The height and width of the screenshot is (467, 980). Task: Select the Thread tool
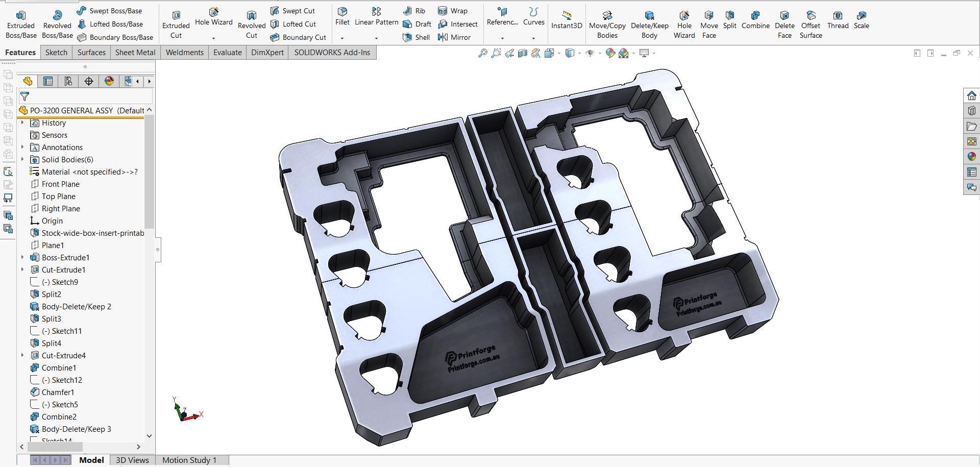point(838,20)
